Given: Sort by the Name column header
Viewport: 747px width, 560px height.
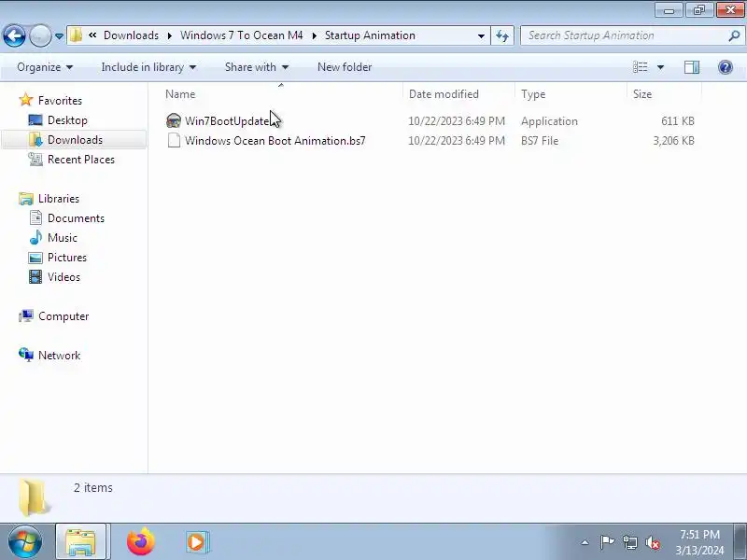Looking at the screenshot, I should click(x=180, y=94).
